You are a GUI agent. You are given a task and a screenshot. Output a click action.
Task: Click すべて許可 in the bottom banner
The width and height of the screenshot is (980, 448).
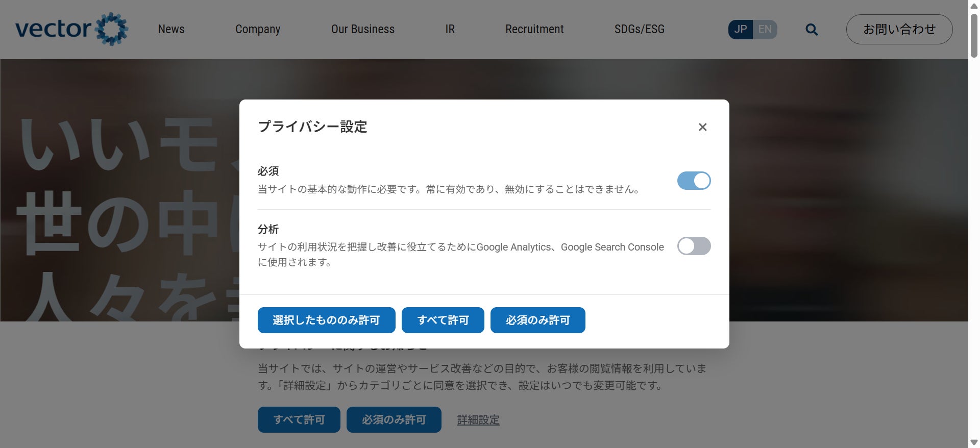(299, 419)
